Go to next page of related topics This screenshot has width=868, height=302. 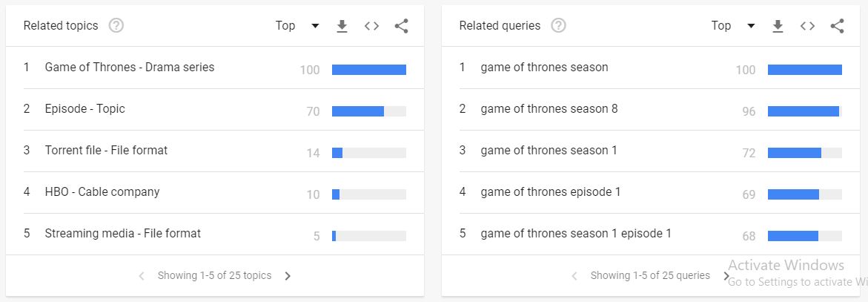[x=288, y=276]
